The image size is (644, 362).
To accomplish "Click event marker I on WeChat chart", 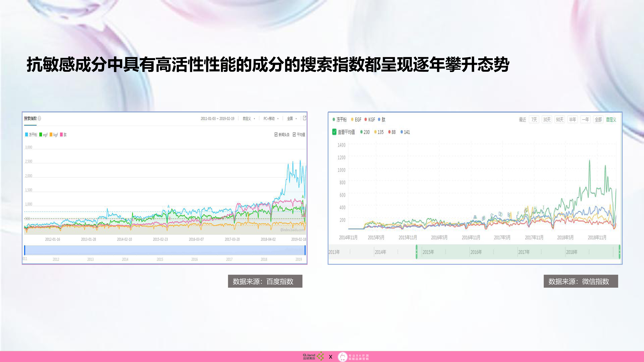I will (543, 208).
